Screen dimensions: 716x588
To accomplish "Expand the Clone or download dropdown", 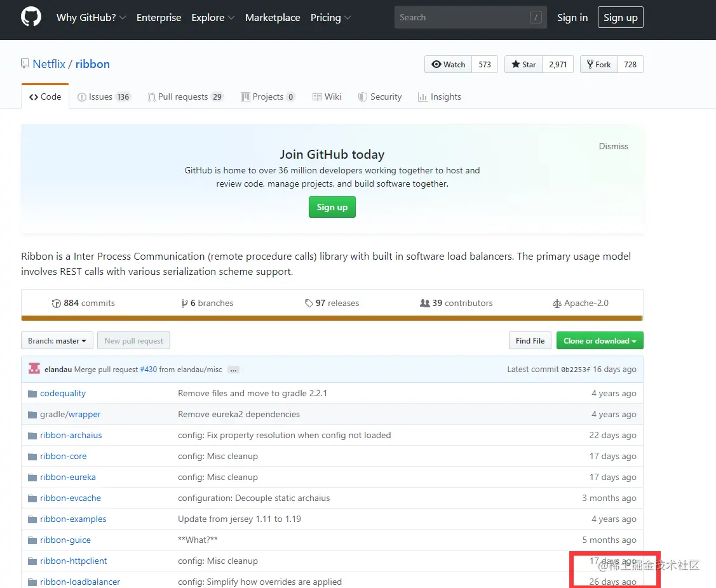I will click(600, 340).
